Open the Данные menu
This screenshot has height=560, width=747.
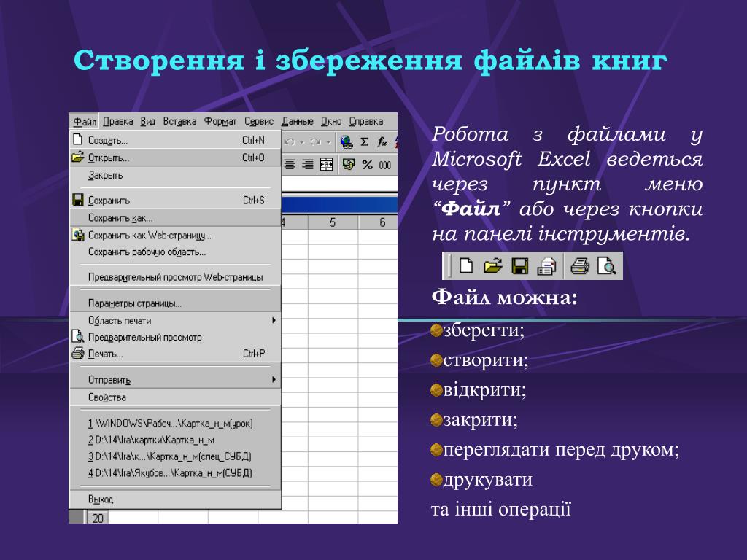[x=297, y=122]
